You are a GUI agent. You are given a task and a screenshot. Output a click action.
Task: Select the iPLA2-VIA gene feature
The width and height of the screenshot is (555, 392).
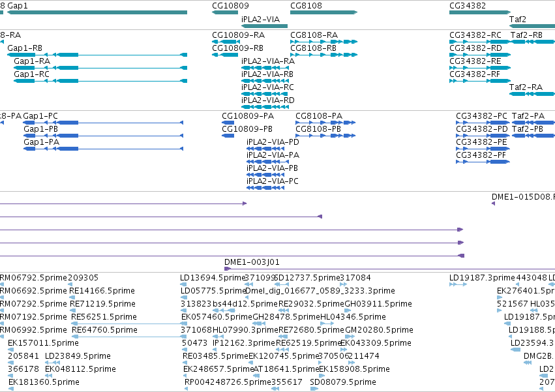[x=264, y=26]
